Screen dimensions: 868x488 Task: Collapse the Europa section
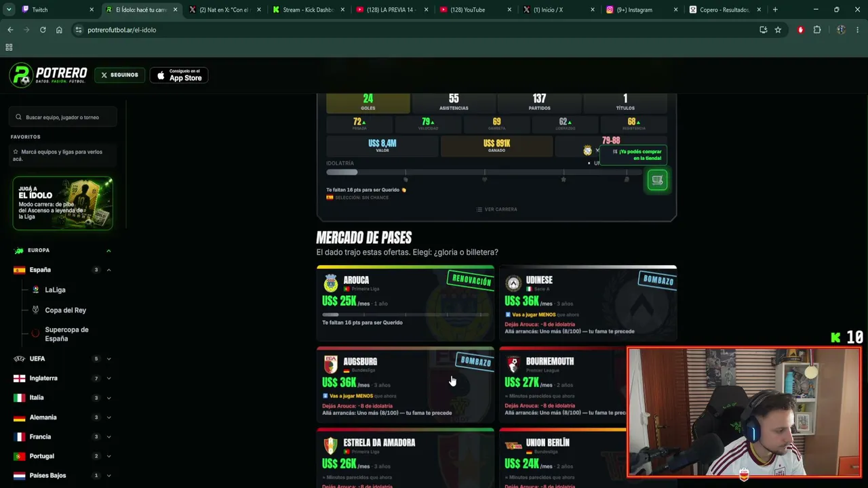point(108,251)
